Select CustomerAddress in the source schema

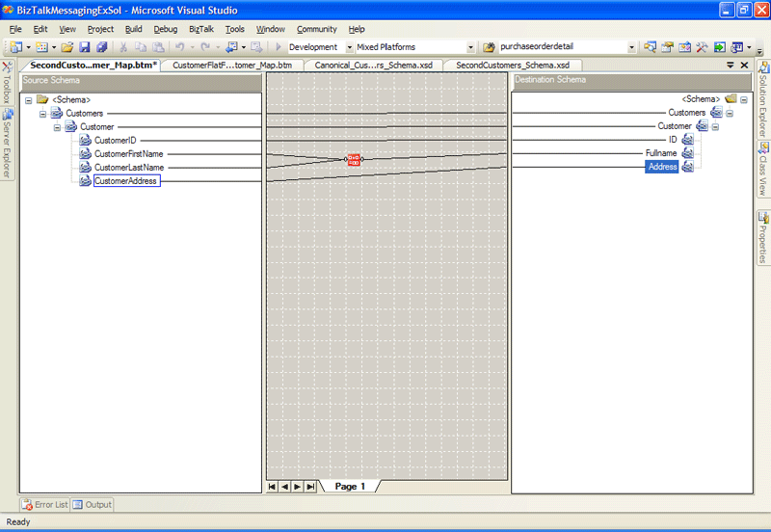pyautogui.click(x=126, y=181)
